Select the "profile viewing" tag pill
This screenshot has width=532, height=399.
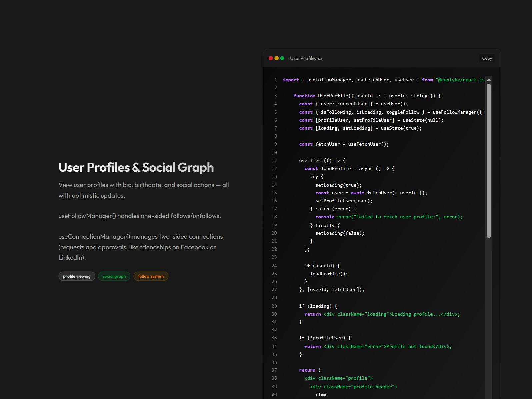(77, 276)
